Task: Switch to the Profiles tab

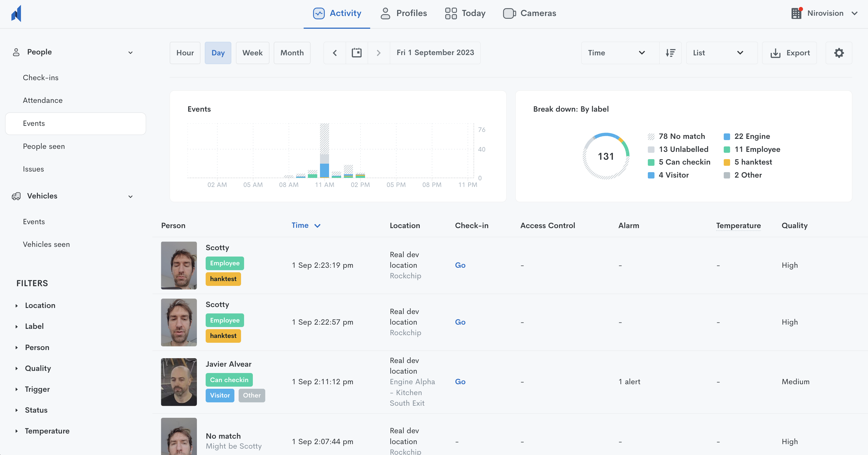Action: pos(404,13)
